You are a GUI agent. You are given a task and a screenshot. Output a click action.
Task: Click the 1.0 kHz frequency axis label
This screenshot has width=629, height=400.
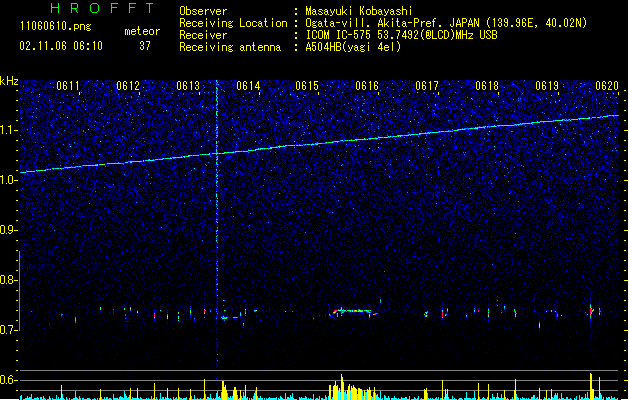coord(9,180)
